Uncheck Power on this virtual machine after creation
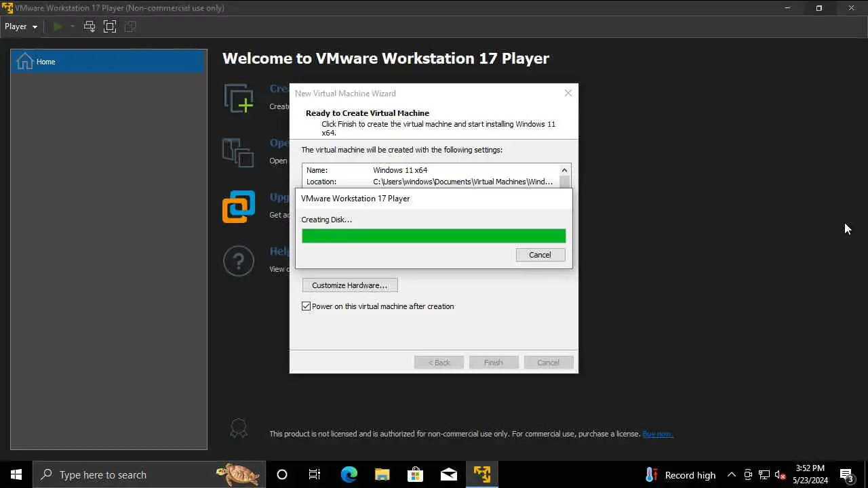The image size is (868, 488). pos(306,306)
